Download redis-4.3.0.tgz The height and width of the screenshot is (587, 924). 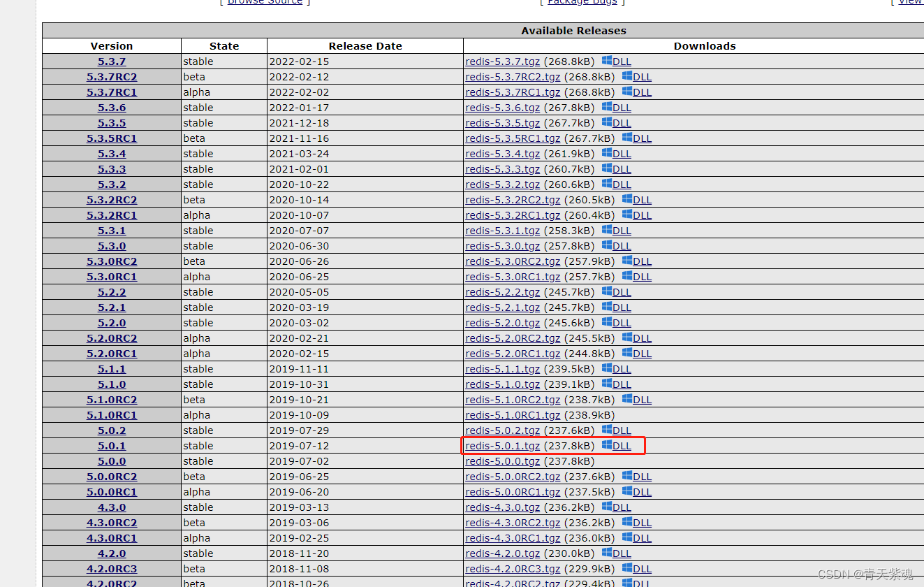(503, 507)
